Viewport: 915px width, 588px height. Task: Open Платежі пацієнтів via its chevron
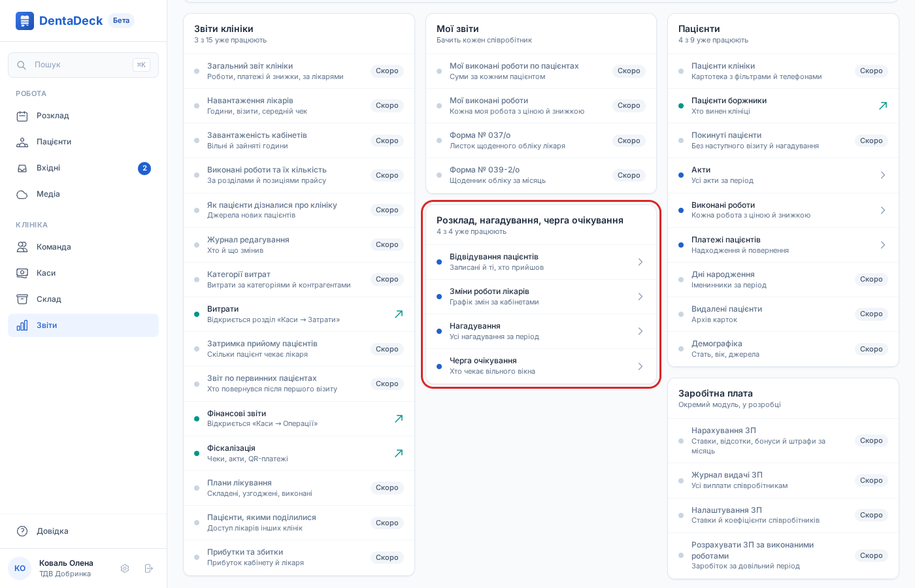click(883, 245)
